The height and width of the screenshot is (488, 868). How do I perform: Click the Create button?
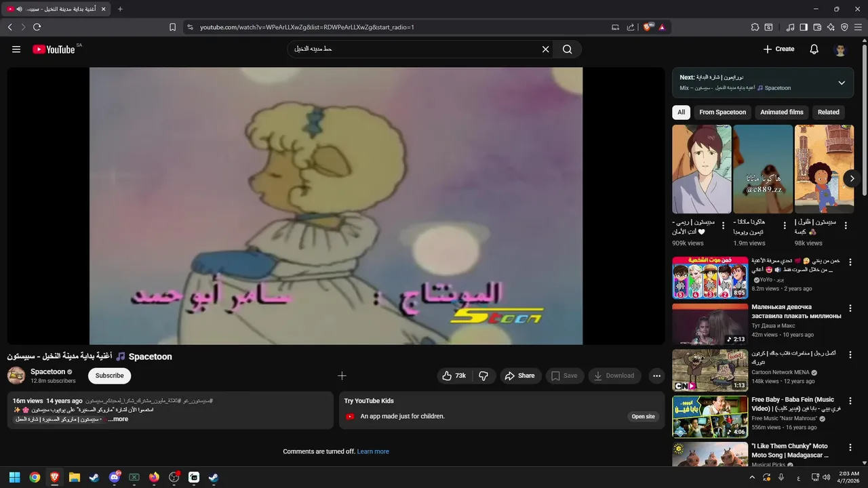click(778, 49)
